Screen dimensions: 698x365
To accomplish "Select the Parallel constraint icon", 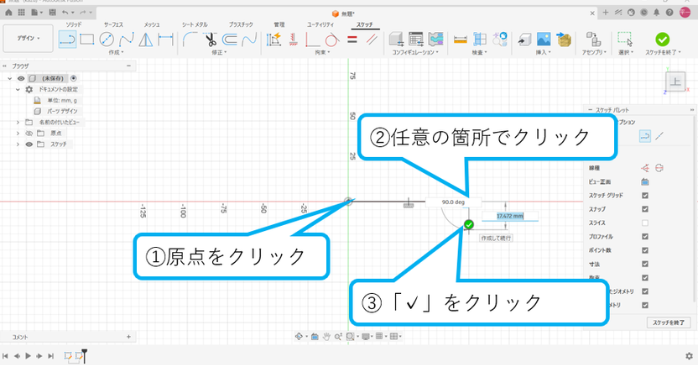I will (x=372, y=40).
